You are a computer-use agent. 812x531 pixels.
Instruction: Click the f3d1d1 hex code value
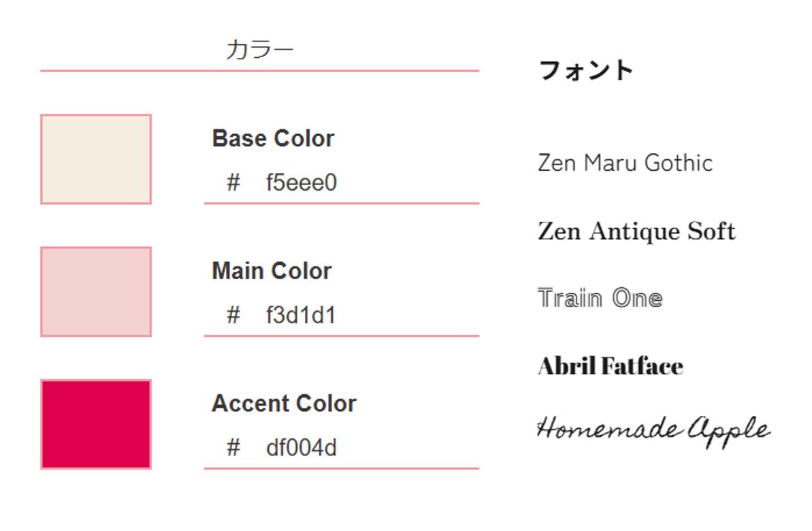pos(301,316)
